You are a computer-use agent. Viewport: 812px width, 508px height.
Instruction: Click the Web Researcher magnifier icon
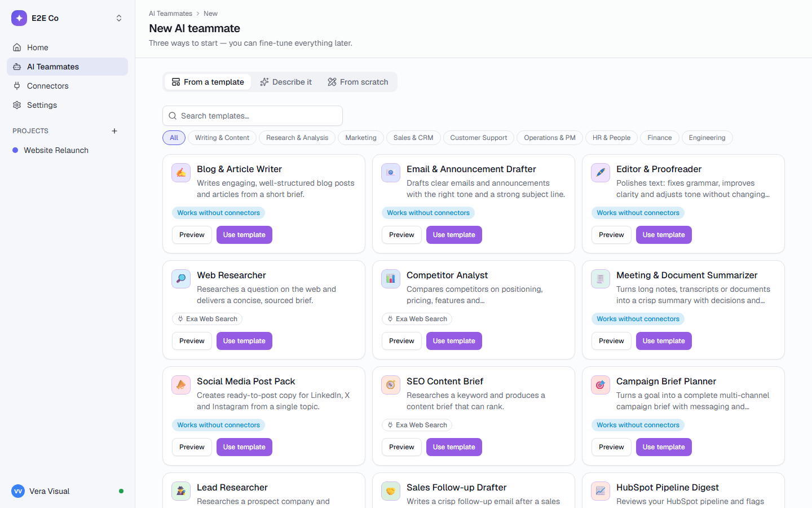[x=181, y=279]
